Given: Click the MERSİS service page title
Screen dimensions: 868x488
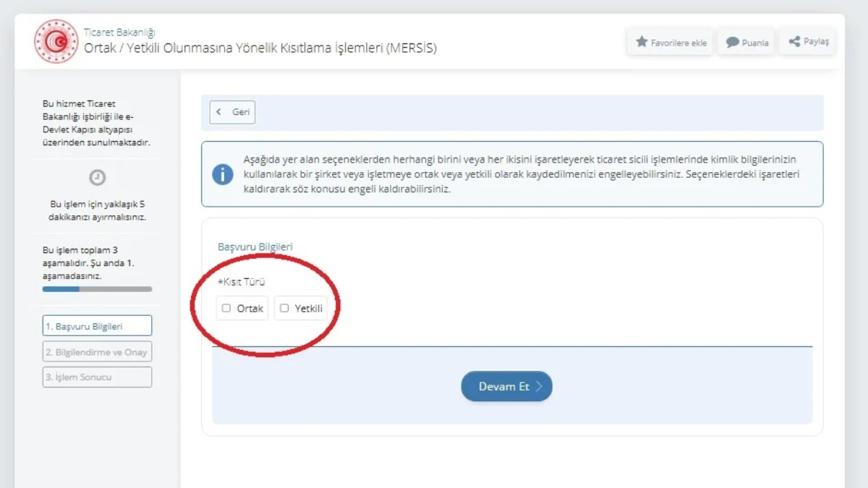Looking at the screenshot, I should (260, 48).
